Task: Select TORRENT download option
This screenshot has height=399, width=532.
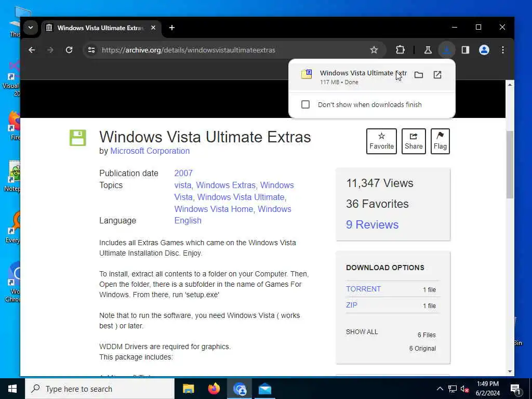Action: tap(363, 289)
